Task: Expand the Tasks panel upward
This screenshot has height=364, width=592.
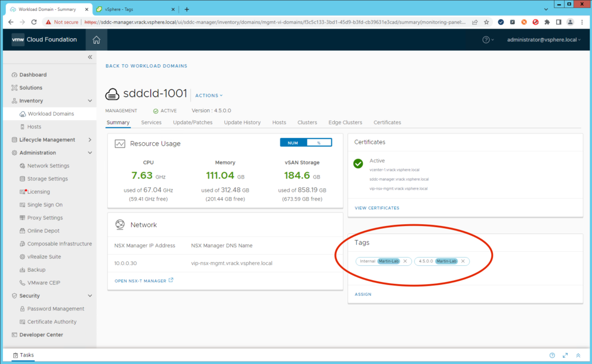Action: click(578, 355)
